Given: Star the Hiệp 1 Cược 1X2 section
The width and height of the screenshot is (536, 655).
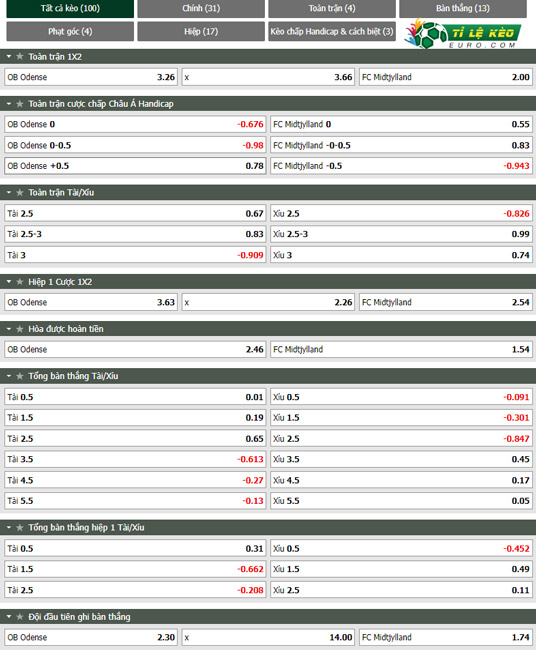Looking at the screenshot, I should coord(19,282).
